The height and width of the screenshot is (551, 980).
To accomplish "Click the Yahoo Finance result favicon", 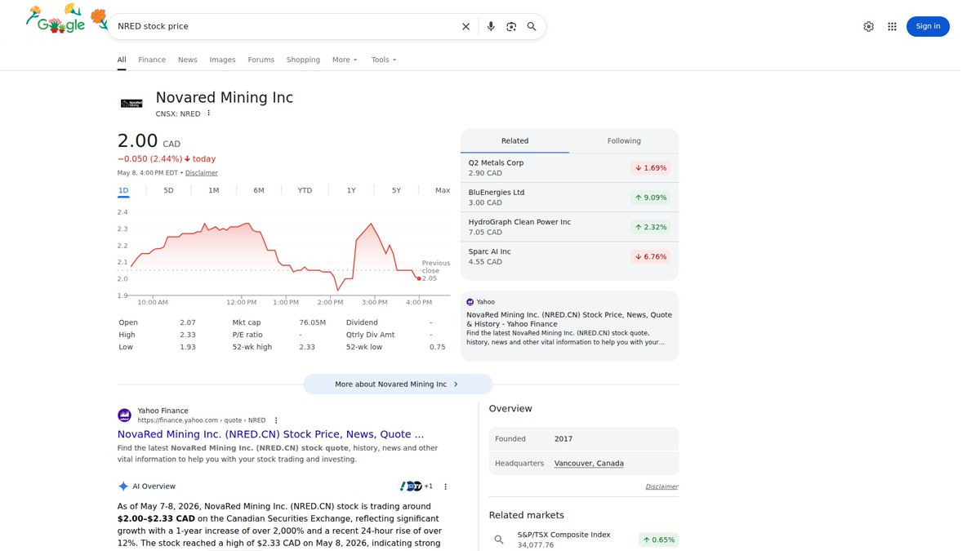I will 124,415.
